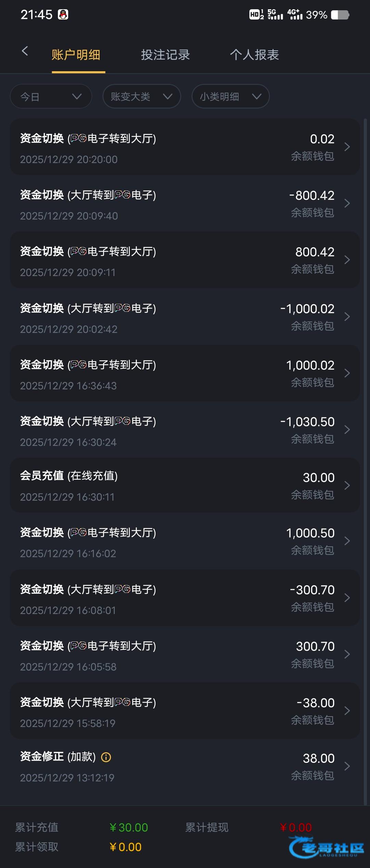Tap the info icon beside 资金修正 (加款)
The width and height of the screenshot is (370, 868).
[106, 757]
